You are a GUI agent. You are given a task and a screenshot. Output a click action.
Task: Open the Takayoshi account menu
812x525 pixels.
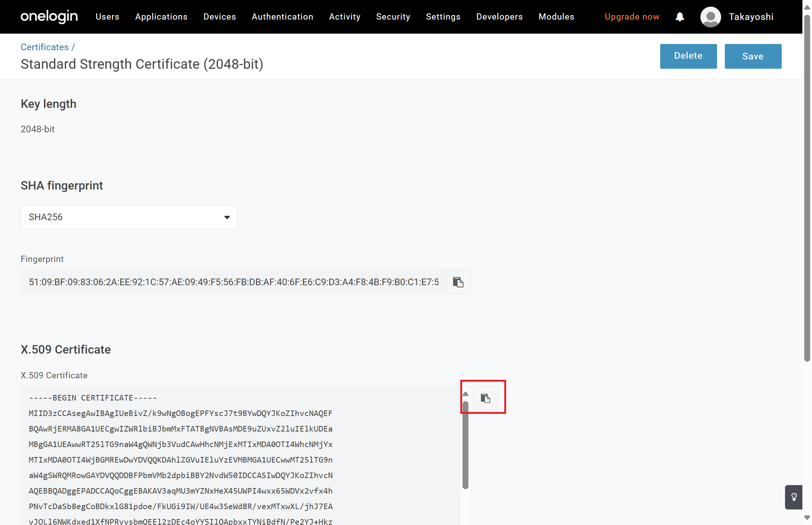click(751, 17)
